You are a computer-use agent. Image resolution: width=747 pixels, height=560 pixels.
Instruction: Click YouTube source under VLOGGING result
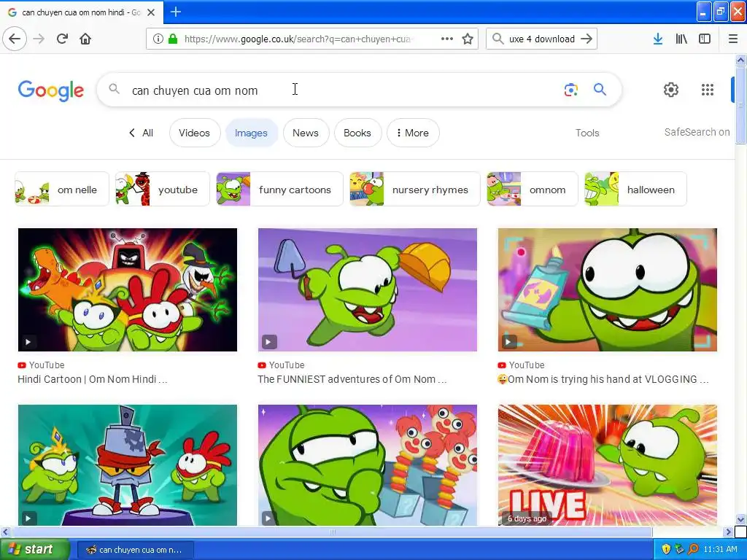[521, 365]
